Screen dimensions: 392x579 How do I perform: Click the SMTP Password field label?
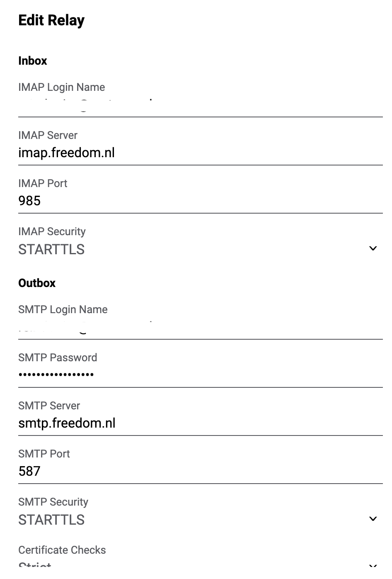pos(58,358)
